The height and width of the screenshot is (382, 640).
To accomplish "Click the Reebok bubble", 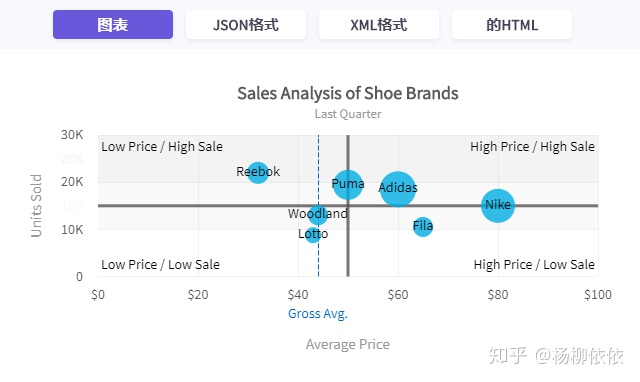I will coord(258,172).
